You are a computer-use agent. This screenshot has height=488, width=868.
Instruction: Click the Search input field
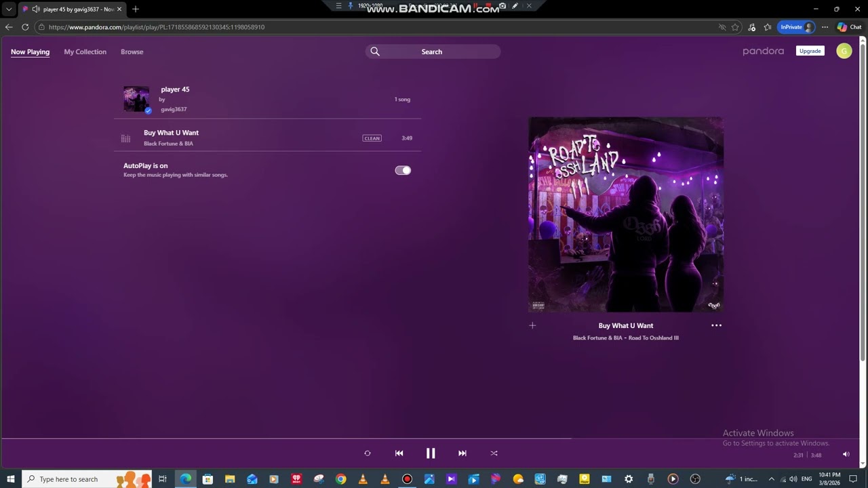pos(433,52)
